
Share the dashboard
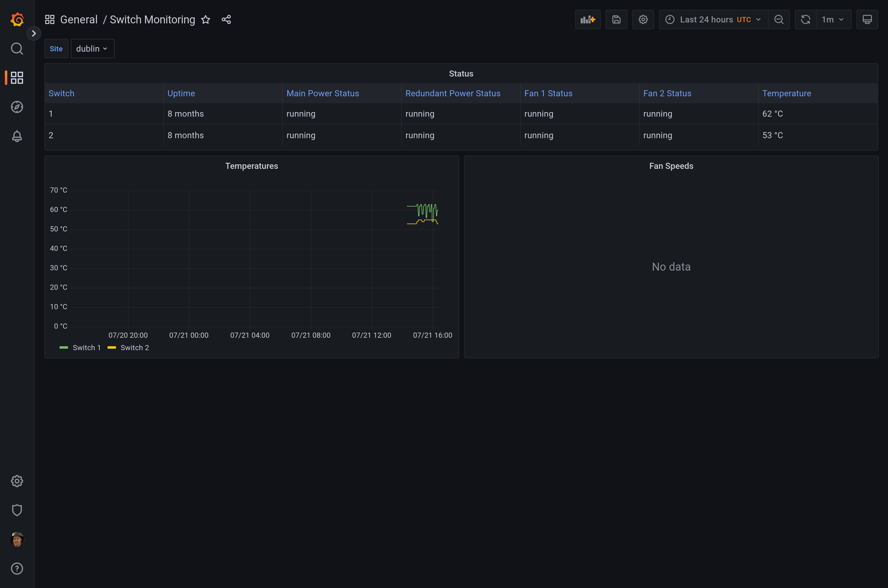[x=226, y=19]
